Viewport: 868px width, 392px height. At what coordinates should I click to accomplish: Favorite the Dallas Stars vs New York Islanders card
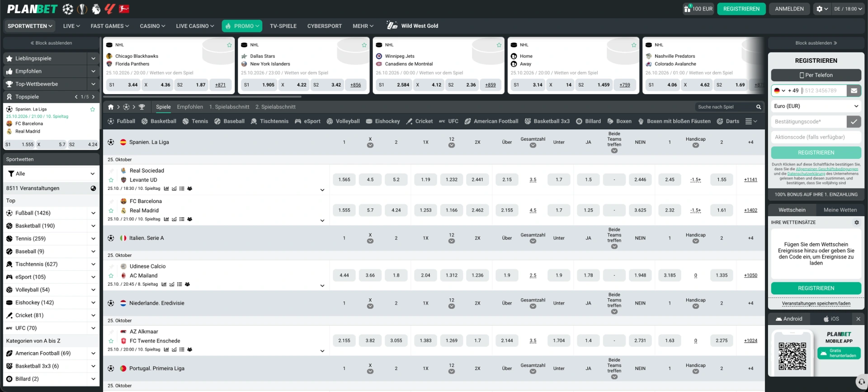pyautogui.click(x=364, y=45)
